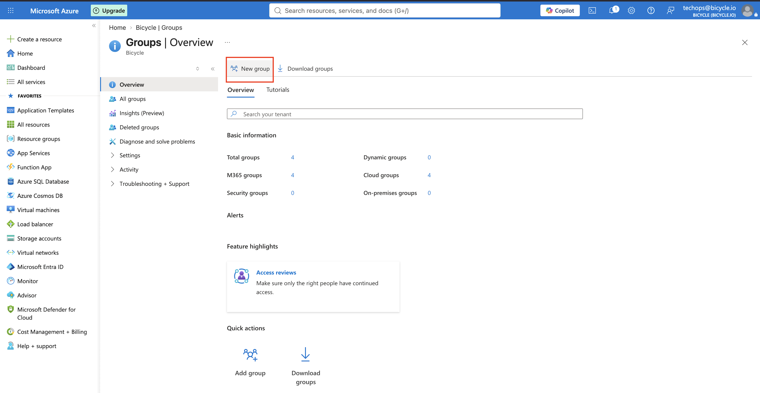Click the Dynamic groups count 0
The image size is (760, 393).
[x=429, y=157]
